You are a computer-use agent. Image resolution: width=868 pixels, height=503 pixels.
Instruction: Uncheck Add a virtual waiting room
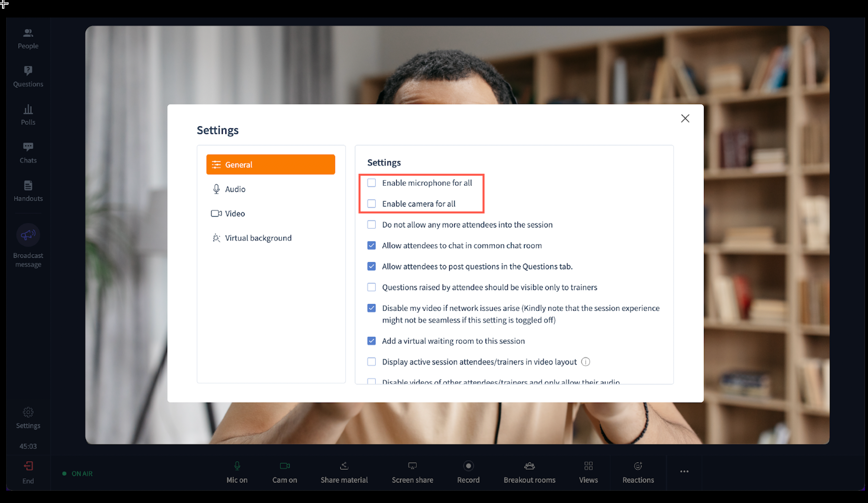(x=371, y=341)
